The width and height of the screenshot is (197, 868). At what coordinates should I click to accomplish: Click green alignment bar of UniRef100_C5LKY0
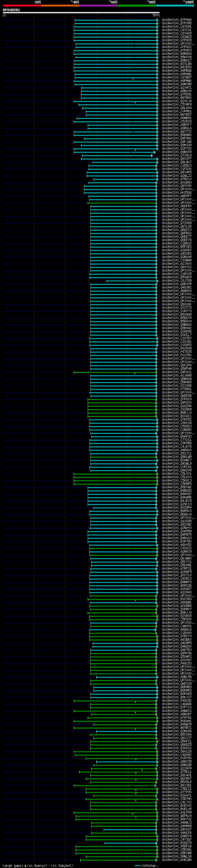[116, 477]
